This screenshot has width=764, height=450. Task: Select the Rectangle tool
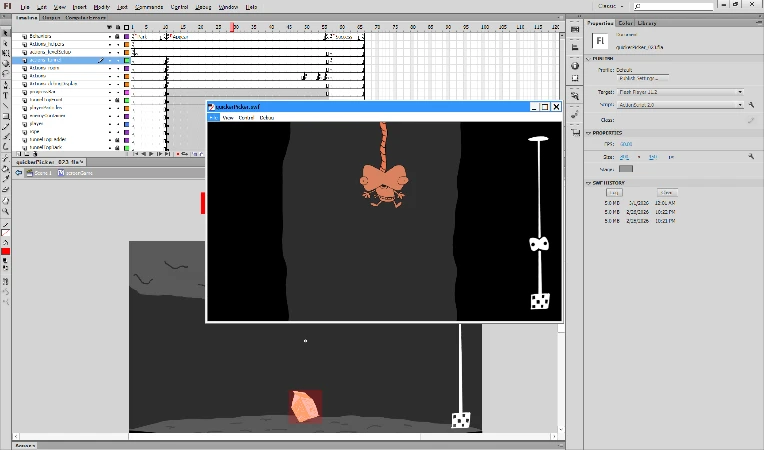point(5,116)
